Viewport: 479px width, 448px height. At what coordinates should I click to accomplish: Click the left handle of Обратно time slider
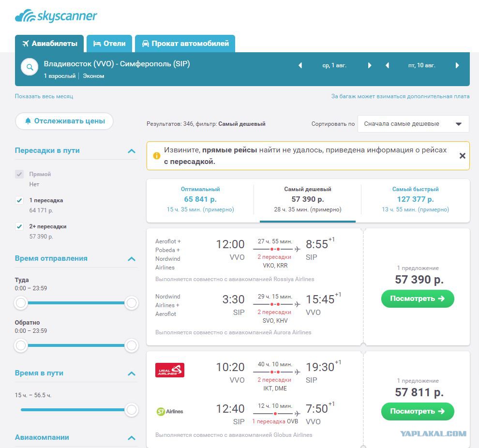21,345
